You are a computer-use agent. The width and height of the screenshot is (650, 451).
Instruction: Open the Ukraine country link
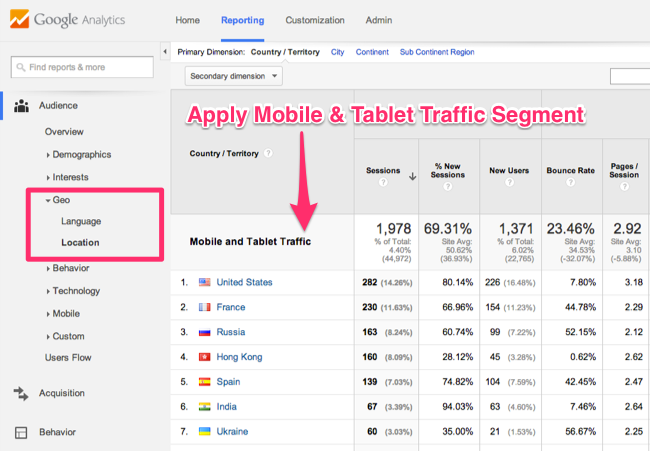232,432
